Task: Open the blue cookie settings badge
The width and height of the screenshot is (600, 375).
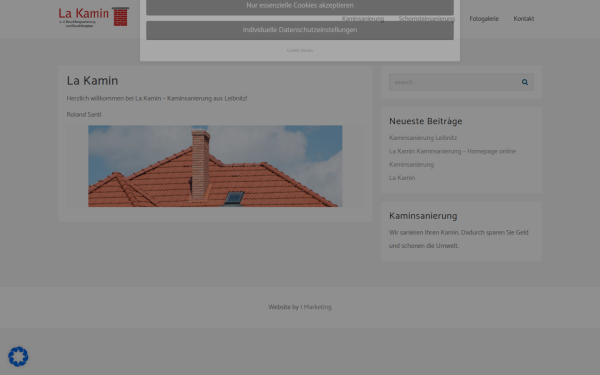Action: pyautogui.click(x=18, y=357)
